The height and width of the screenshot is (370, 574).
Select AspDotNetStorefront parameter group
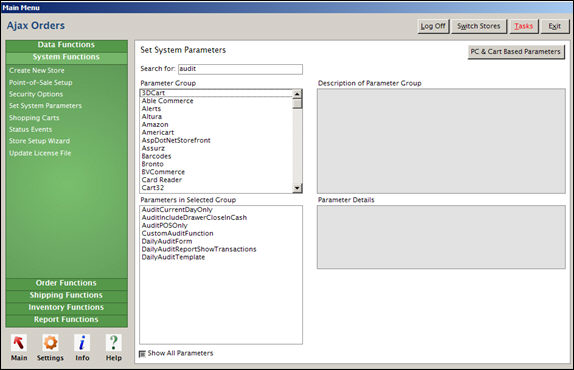click(x=216, y=140)
